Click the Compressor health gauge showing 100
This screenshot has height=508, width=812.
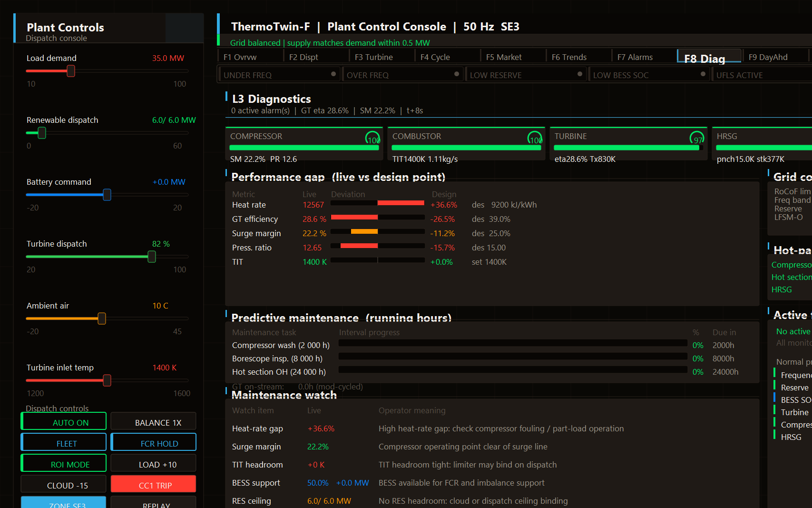click(372, 138)
